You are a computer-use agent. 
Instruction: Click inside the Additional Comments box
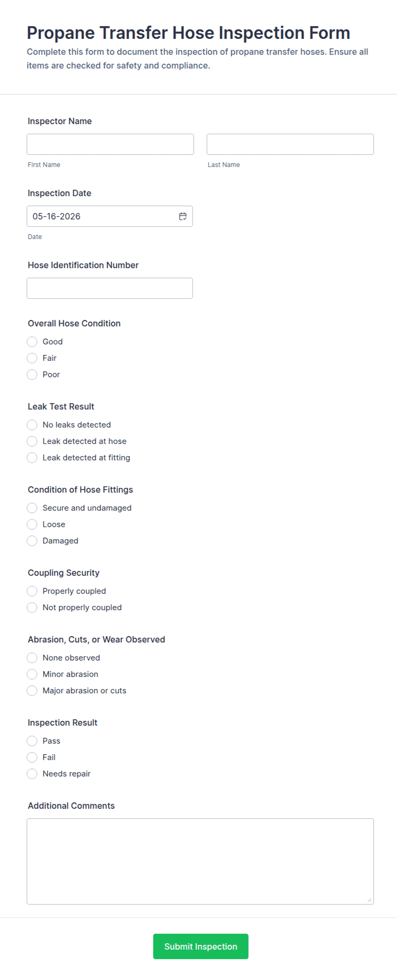(200, 861)
